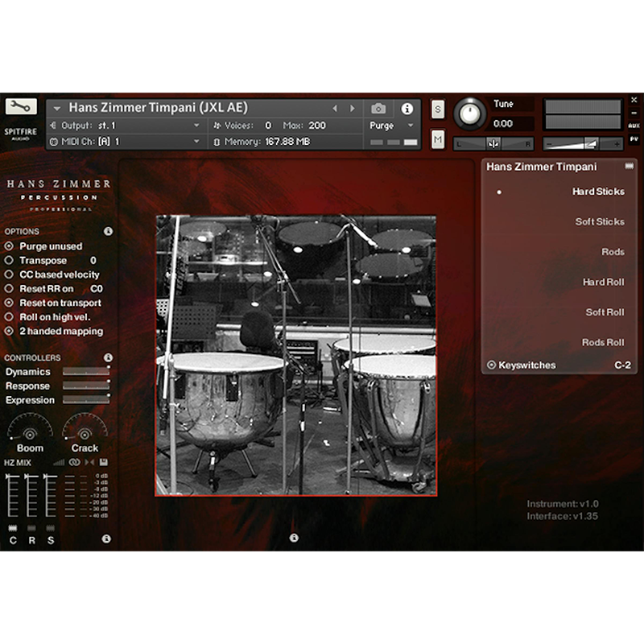The image size is (644, 644).
Task: Open the HZ MIX info icon
Action: pyautogui.click(x=106, y=539)
